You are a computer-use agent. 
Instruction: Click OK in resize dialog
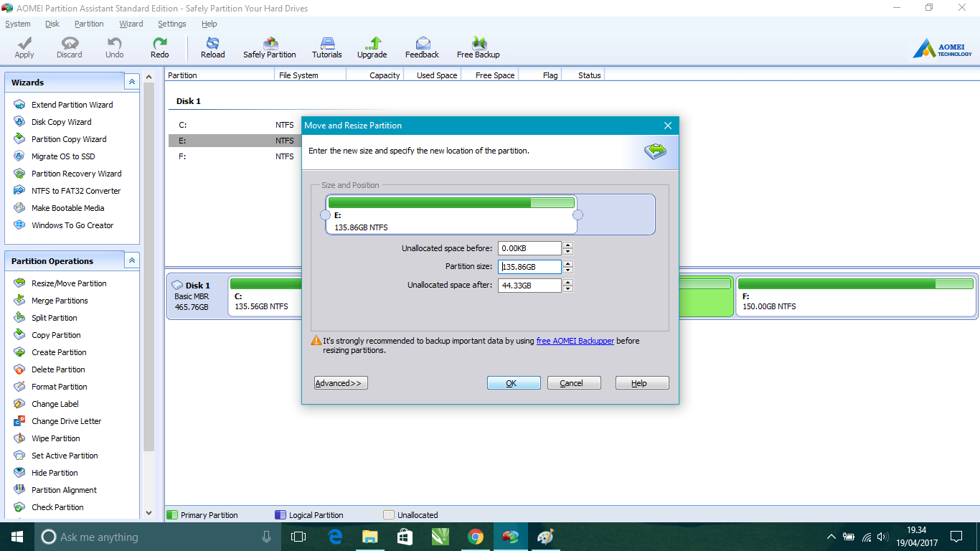point(514,383)
